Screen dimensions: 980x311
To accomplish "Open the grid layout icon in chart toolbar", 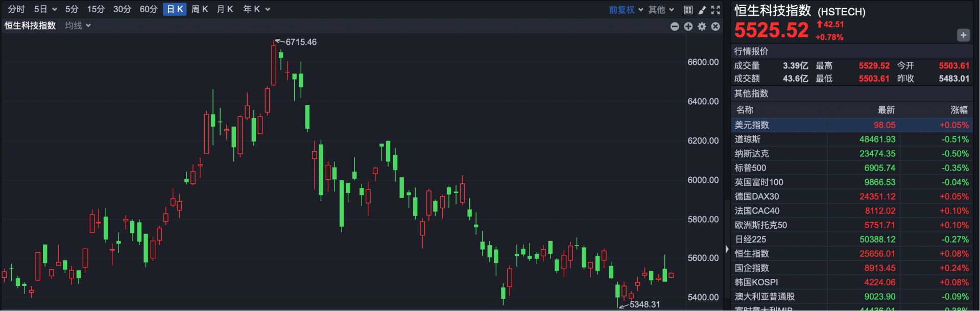I will 688,10.
